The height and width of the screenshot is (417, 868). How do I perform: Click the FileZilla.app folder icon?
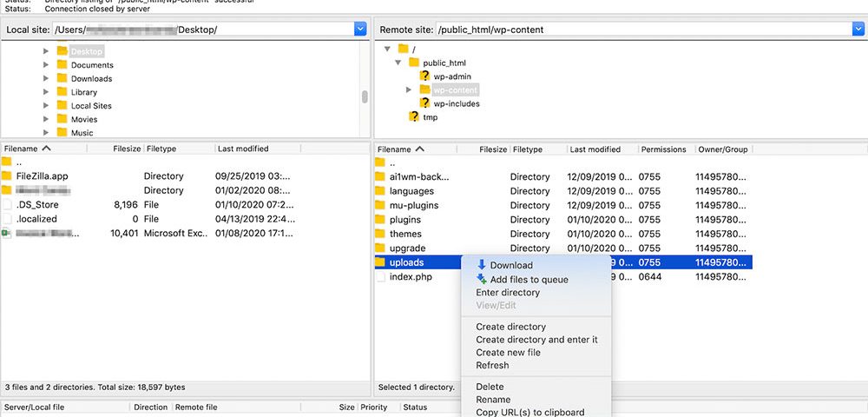[7, 176]
